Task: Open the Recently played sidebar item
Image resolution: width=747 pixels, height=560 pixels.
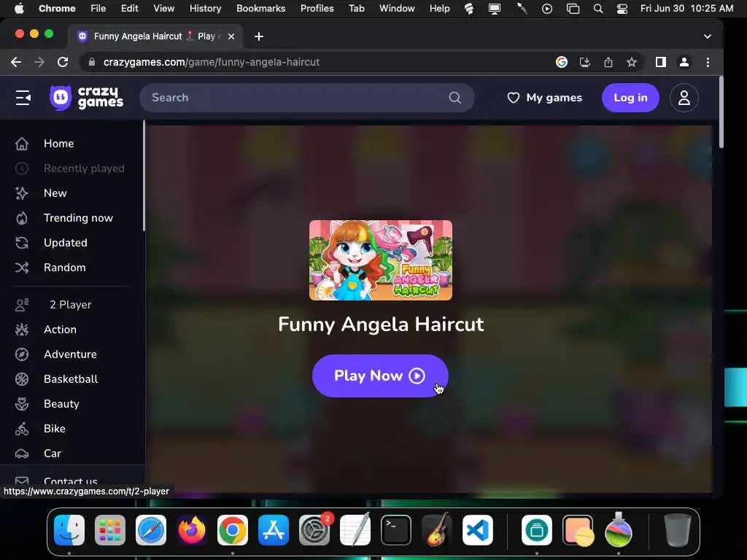Action: coord(70,168)
